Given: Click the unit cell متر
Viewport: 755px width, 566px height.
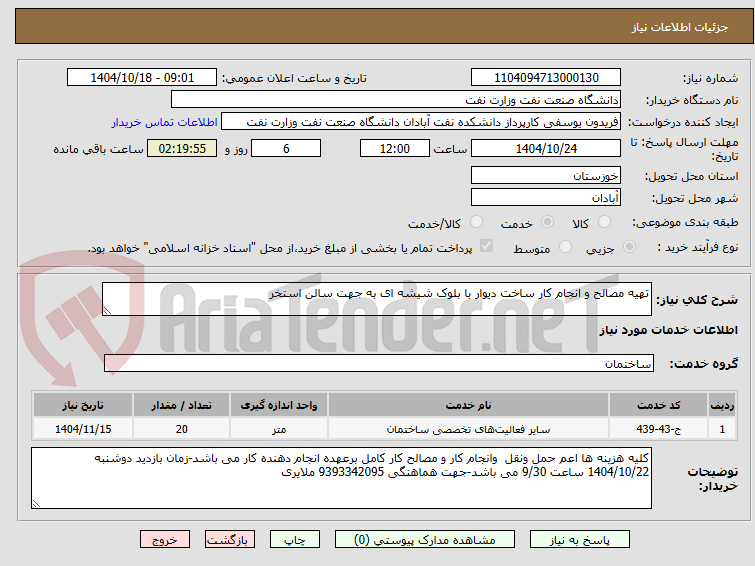Looking at the screenshot, I should coord(279,429).
